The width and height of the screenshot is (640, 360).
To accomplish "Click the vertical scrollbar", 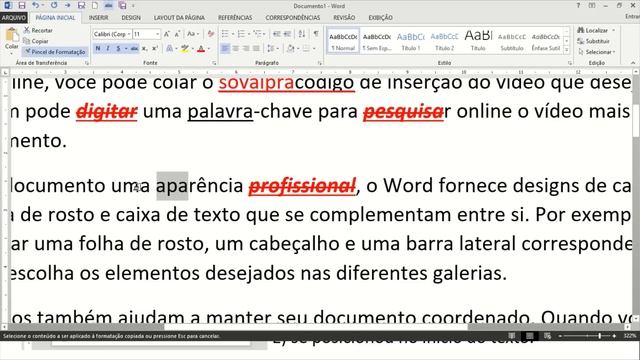I will (636, 196).
